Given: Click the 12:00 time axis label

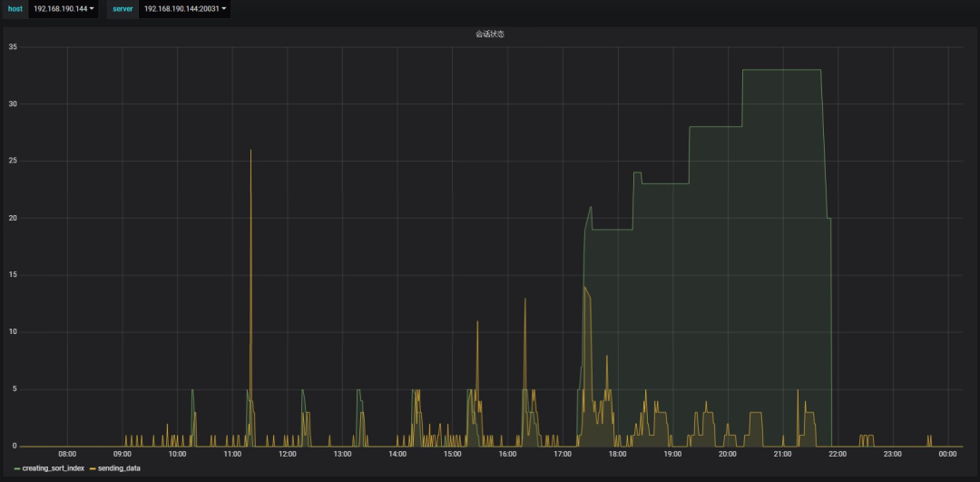Looking at the screenshot, I should [288, 454].
